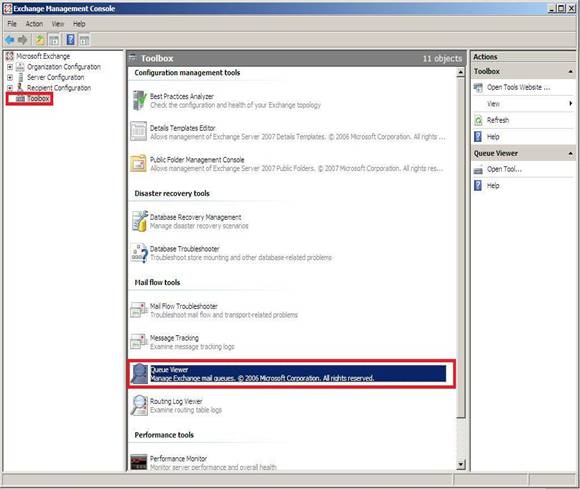Viewport: 580px width, 489px height.
Task: Expand the Server Configuration node
Action: point(10,77)
